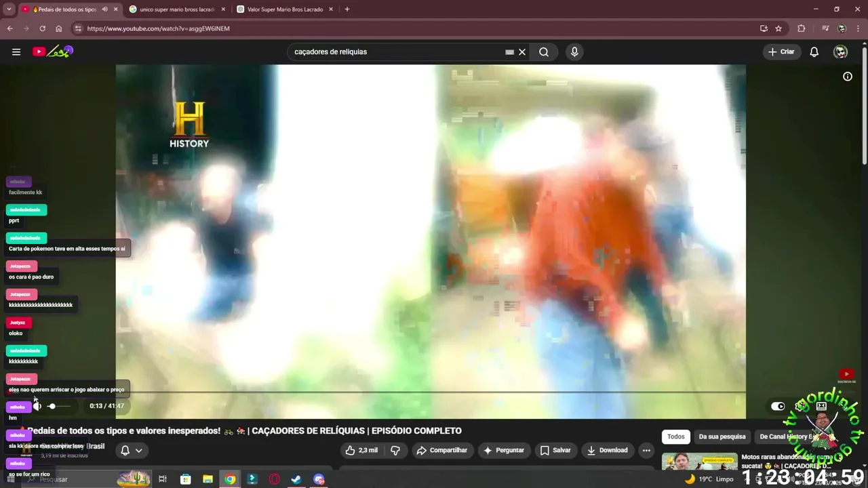View site information icon in address bar
The width and height of the screenshot is (868, 488).
[x=78, y=28]
